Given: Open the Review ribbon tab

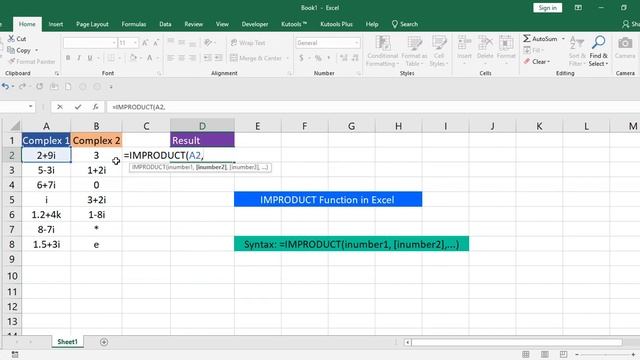Looking at the screenshot, I should (193, 24).
